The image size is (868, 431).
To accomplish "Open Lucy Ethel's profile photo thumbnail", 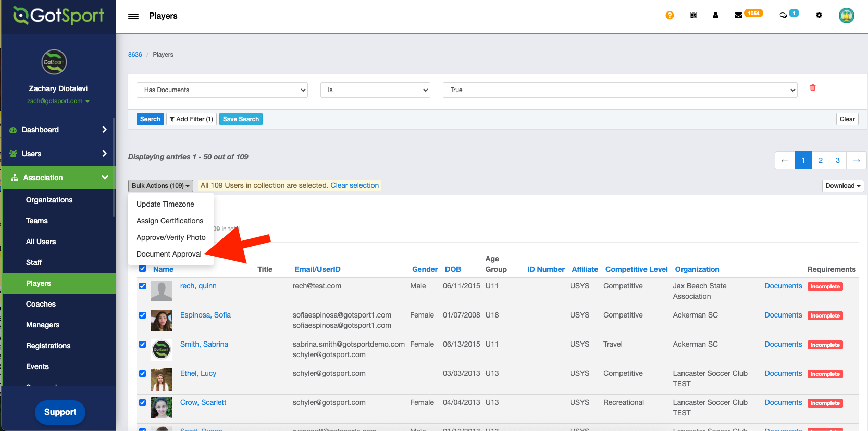I will point(162,379).
